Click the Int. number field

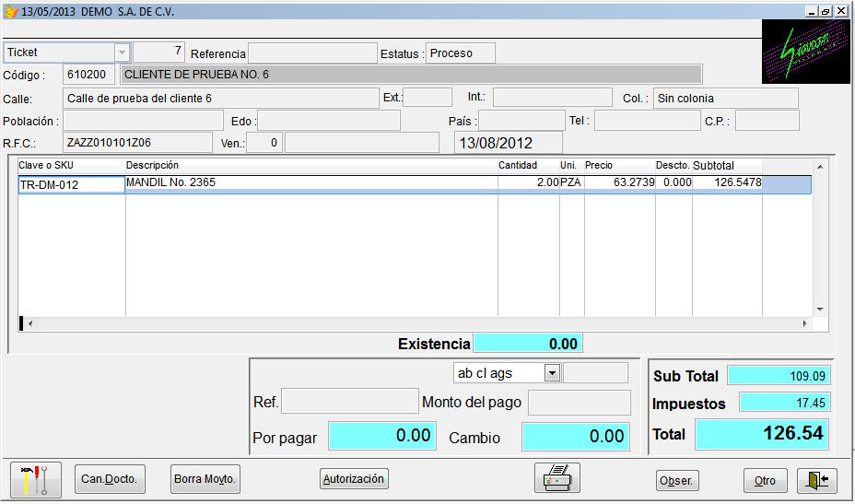tap(553, 98)
